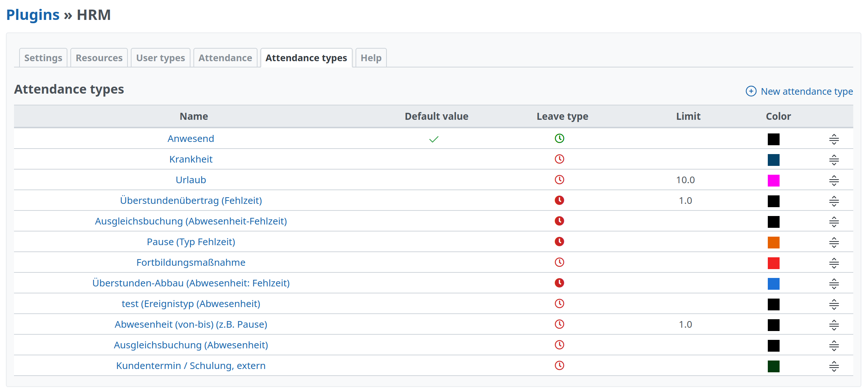Click the green clock icon for Anwesend
The image size is (868, 390).
[559, 138]
